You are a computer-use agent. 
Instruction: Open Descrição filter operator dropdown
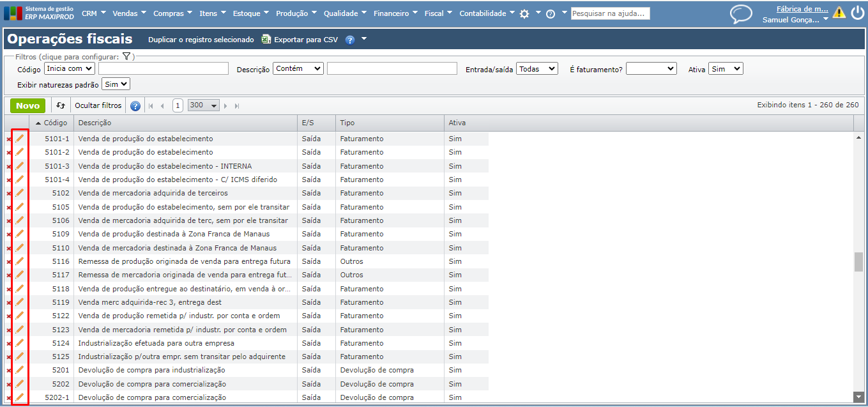tap(298, 68)
